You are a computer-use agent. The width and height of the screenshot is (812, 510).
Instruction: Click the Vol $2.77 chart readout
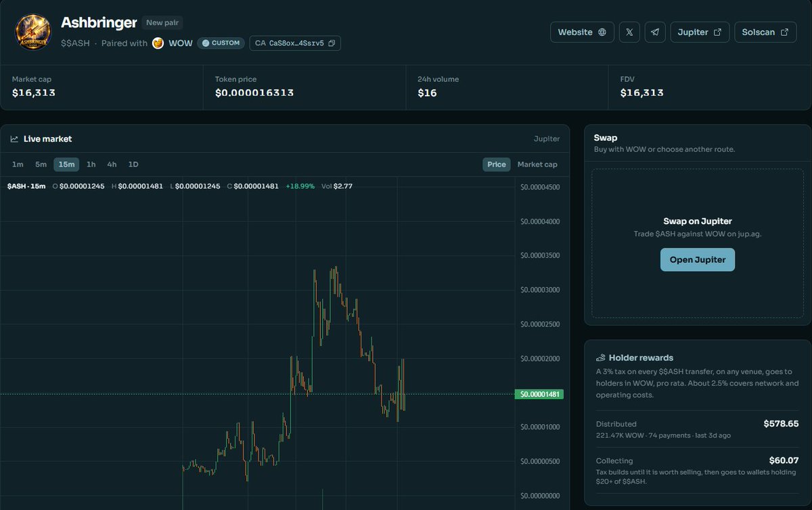coord(337,186)
